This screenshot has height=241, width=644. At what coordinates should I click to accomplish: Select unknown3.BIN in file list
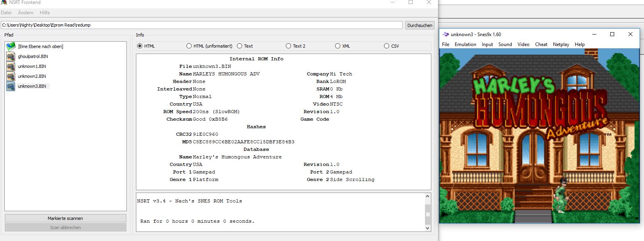[32, 86]
